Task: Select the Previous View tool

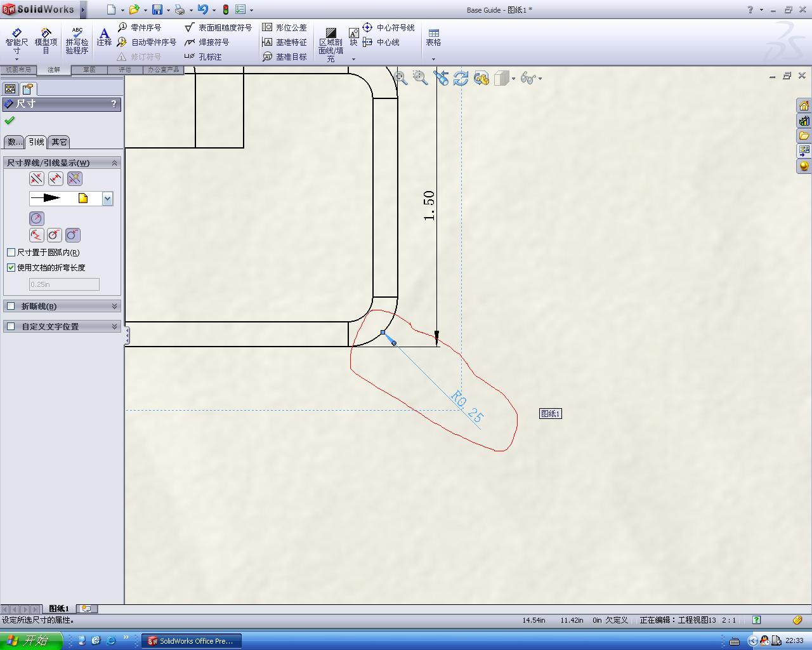Action: [x=441, y=77]
